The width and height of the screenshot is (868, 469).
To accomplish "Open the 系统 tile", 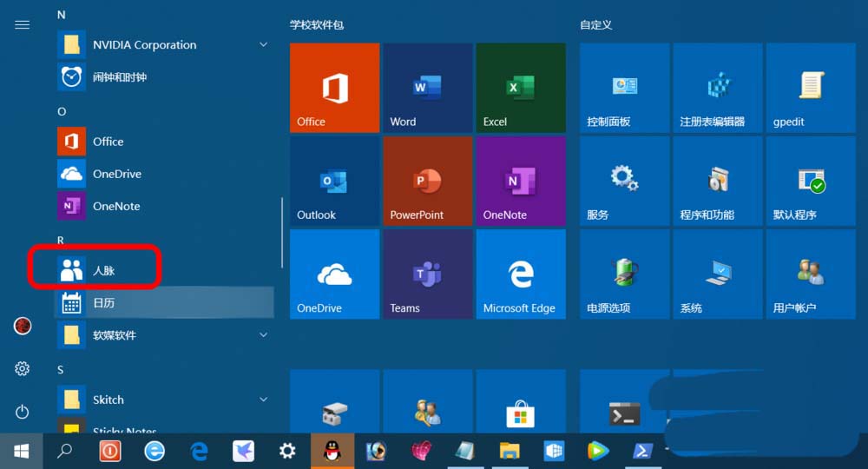I will (x=718, y=274).
